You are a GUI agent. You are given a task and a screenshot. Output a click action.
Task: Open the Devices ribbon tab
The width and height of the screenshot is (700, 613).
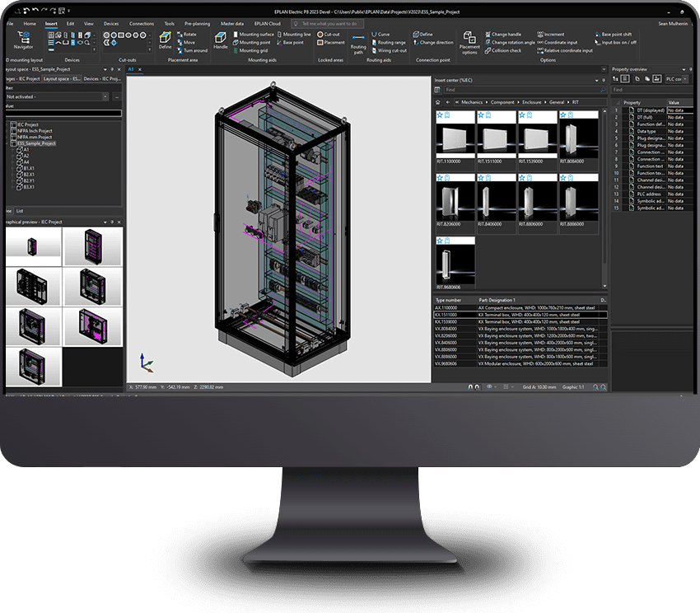(111, 24)
